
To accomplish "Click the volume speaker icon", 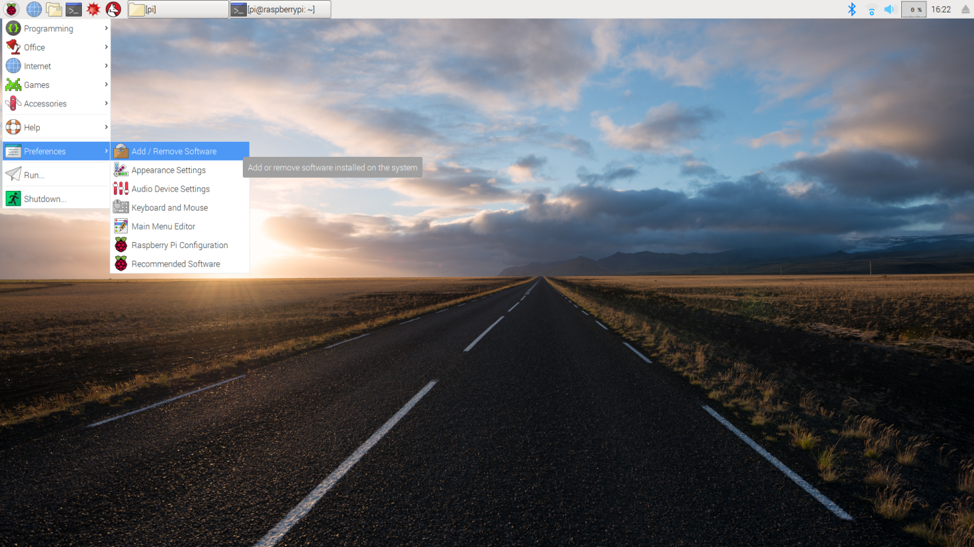I will pos(890,9).
